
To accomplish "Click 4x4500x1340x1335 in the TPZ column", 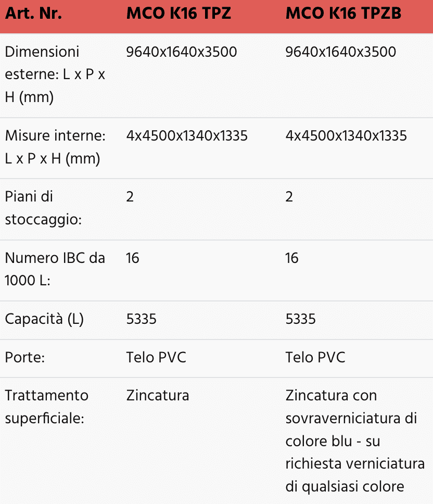I will click(x=187, y=136).
